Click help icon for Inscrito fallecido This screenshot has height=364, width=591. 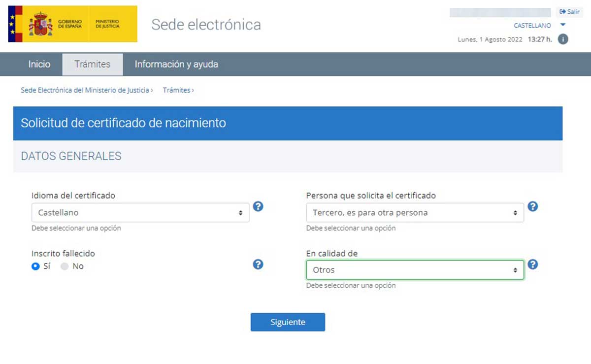[x=258, y=265]
